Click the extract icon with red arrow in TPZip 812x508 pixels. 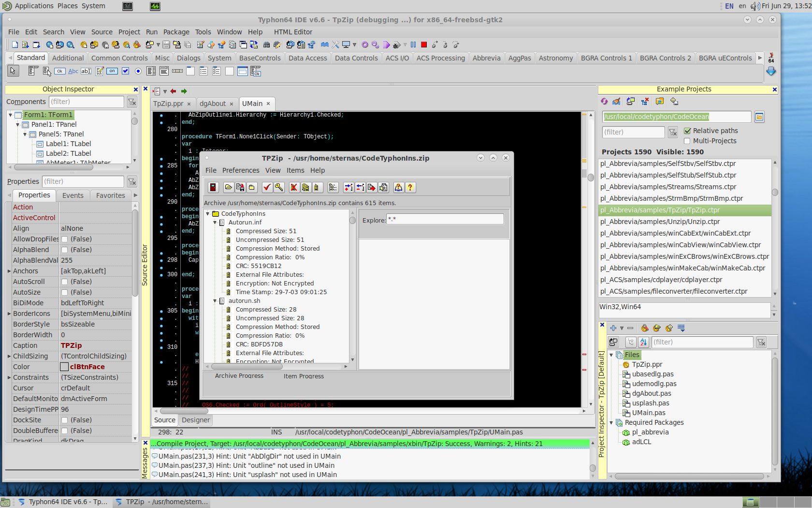tap(371, 187)
